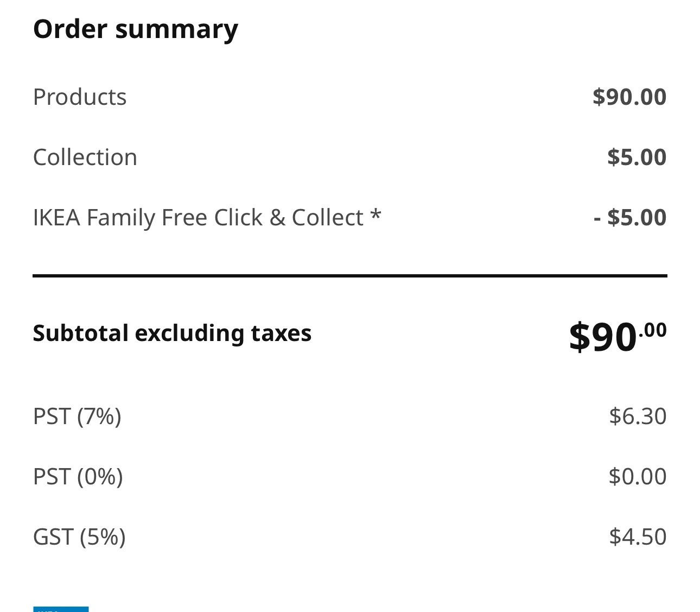
Task: Click IKEA Family Free Click & Collect text
Action: click(198, 218)
